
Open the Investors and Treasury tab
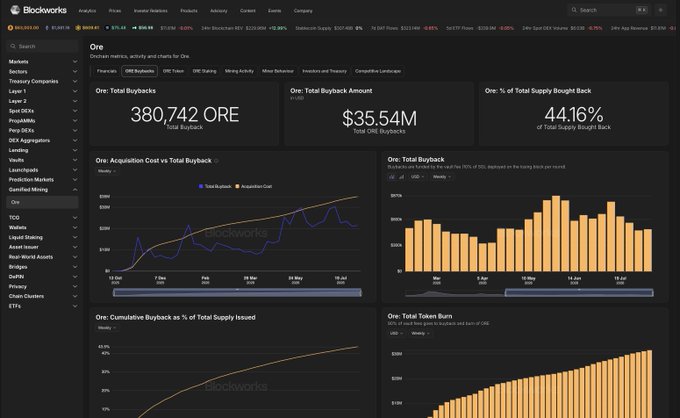(x=324, y=71)
